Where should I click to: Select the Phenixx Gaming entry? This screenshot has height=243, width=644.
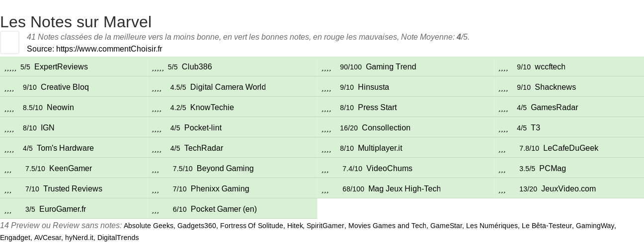[x=232, y=188]
